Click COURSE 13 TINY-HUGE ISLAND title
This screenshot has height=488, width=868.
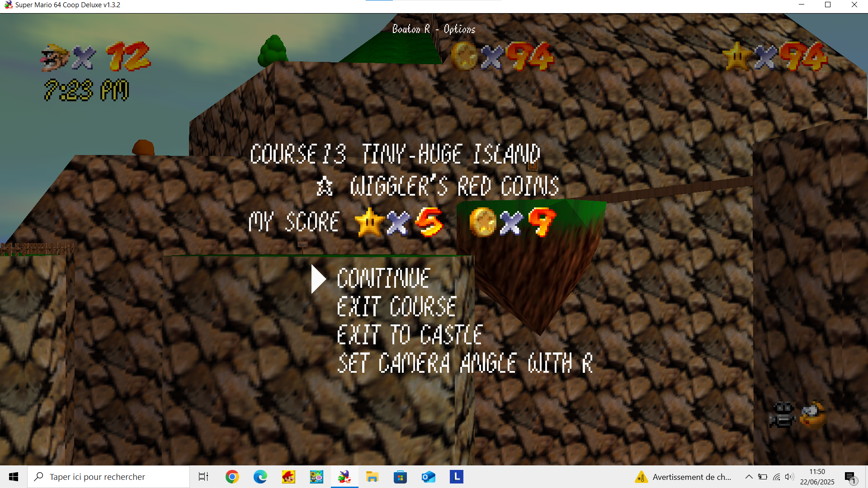tap(395, 154)
